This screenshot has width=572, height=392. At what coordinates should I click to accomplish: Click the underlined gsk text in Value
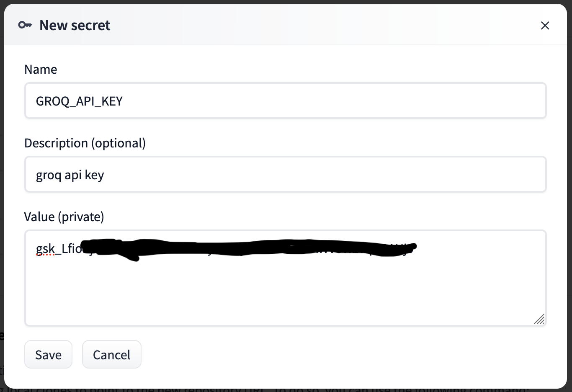point(45,249)
